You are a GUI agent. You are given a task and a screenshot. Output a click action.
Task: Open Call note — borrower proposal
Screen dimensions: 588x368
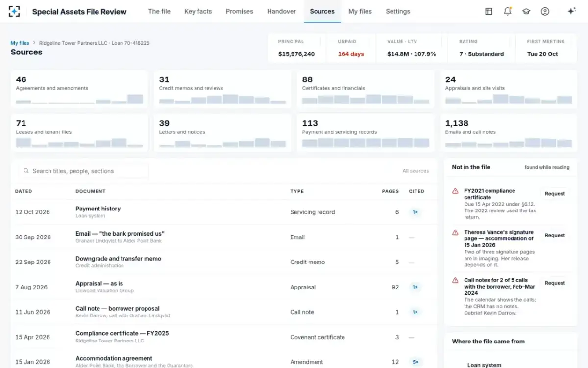[224, 312]
